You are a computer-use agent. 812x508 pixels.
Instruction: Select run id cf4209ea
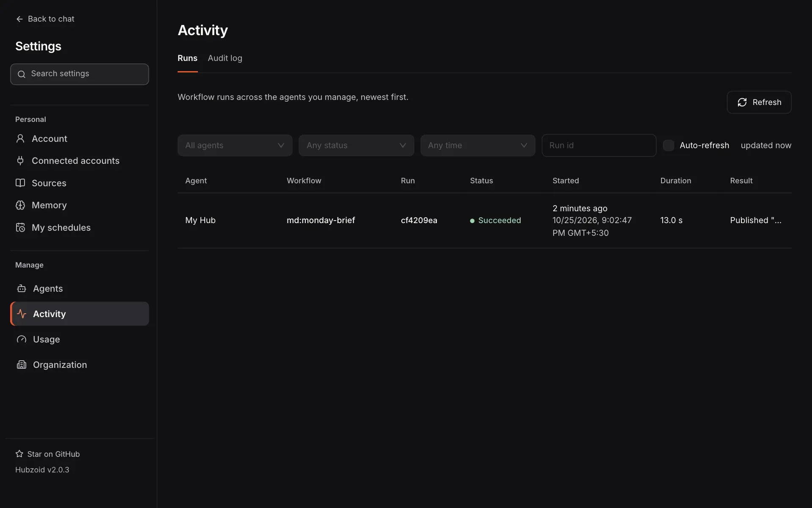click(419, 220)
